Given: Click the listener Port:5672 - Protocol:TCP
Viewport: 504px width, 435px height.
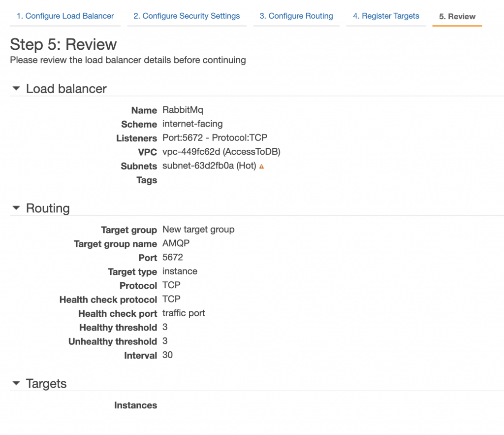Looking at the screenshot, I should coord(215,138).
